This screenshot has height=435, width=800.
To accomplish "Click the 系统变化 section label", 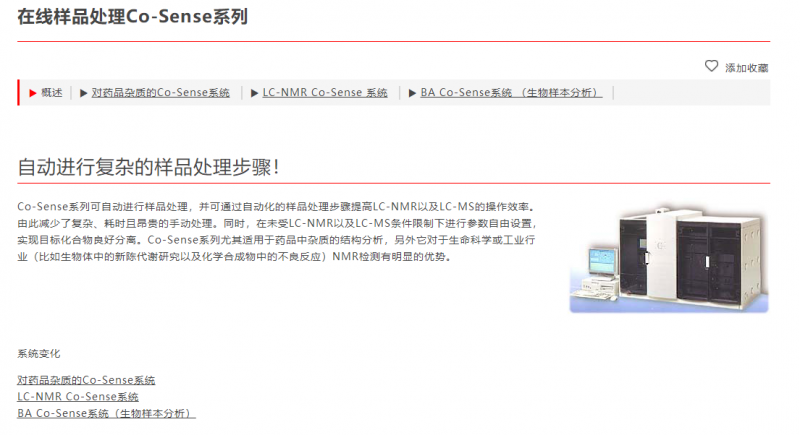I will (x=39, y=353).
